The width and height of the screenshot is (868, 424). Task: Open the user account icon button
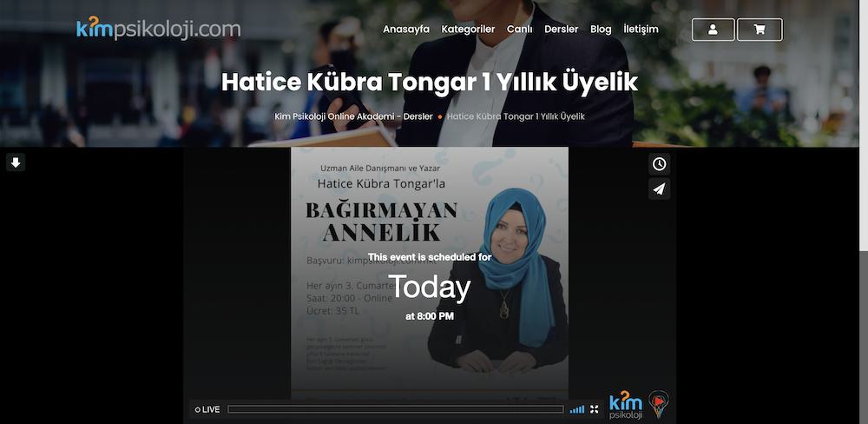713,30
